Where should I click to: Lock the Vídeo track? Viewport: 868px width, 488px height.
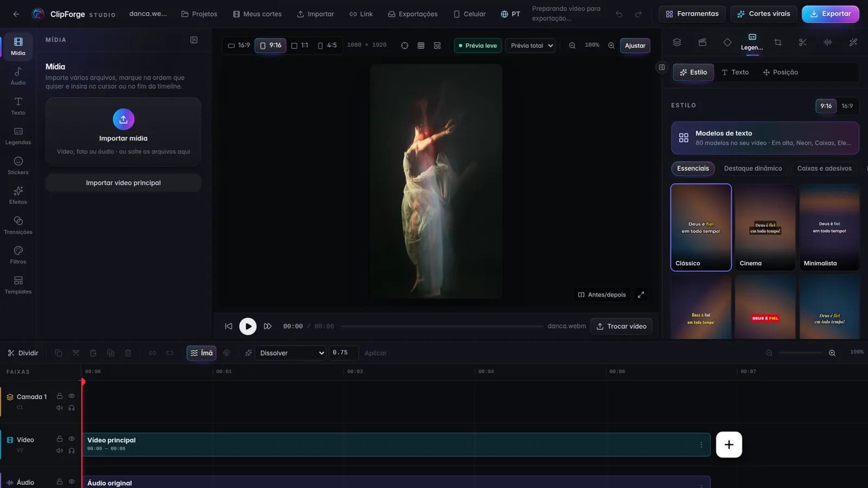tap(60, 439)
